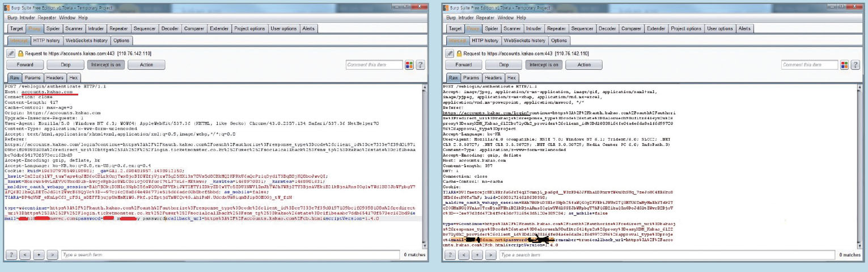Open the Action dropdown in left Burp window
The image size is (868, 272).
tap(146, 65)
